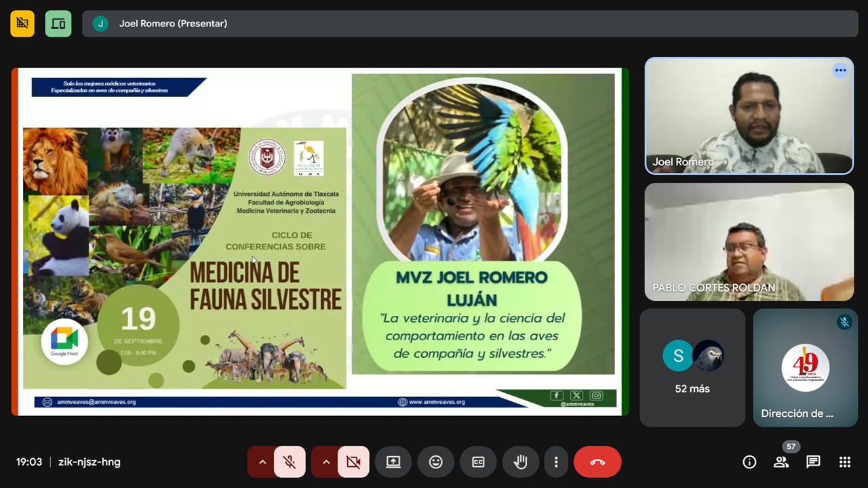
Task: Expand audio settings arrow beside microphone
Action: [262, 462]
